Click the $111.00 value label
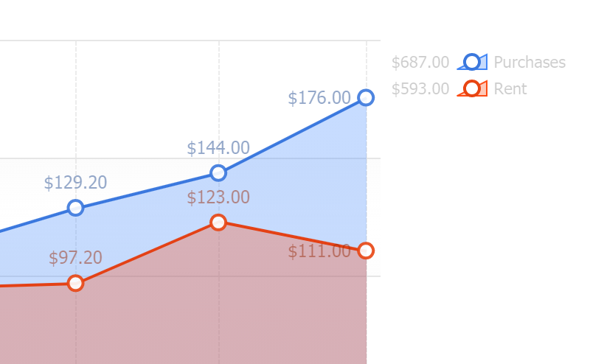 (x=319, y=251)
